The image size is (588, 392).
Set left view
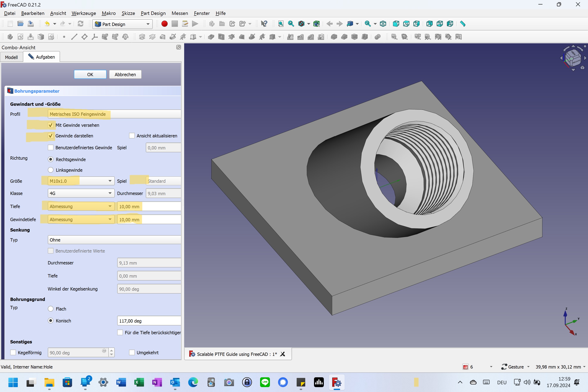pos(450,24)
